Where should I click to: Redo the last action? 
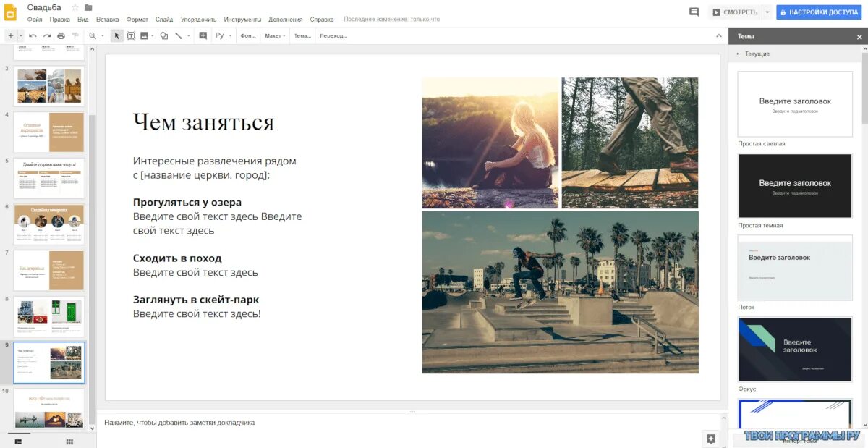pos(47,35)
